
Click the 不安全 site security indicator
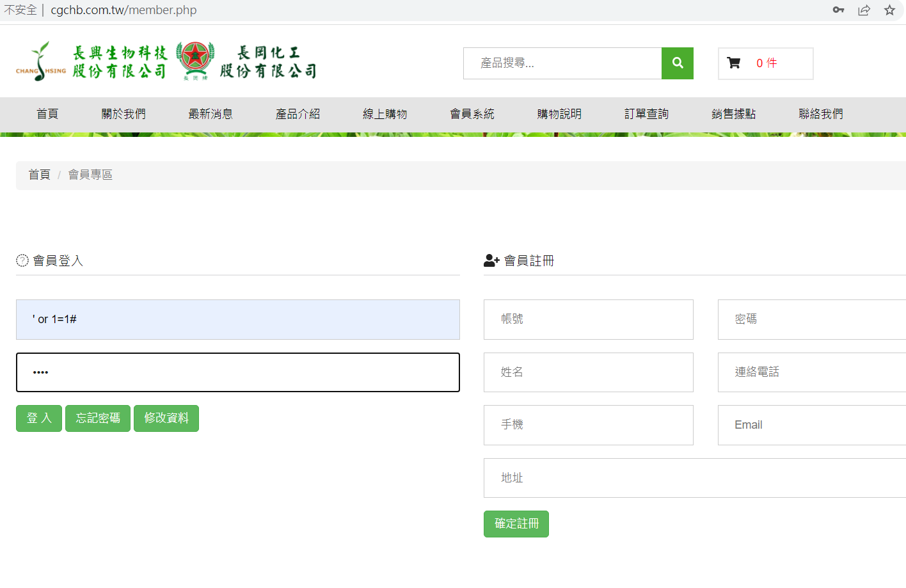(x=20, y=10)
